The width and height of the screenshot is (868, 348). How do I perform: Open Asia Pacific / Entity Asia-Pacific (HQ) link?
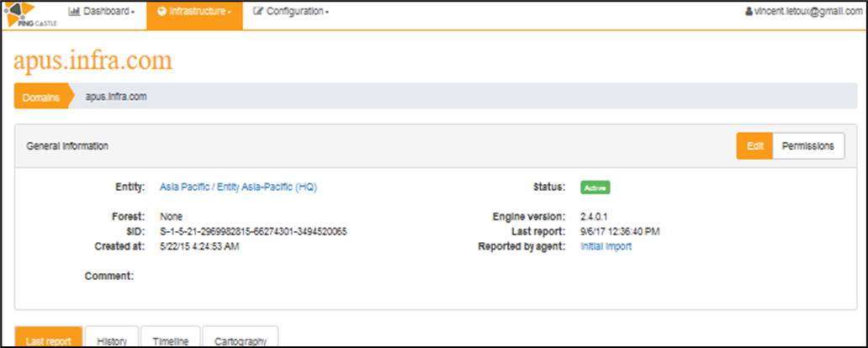click(239, 187)
